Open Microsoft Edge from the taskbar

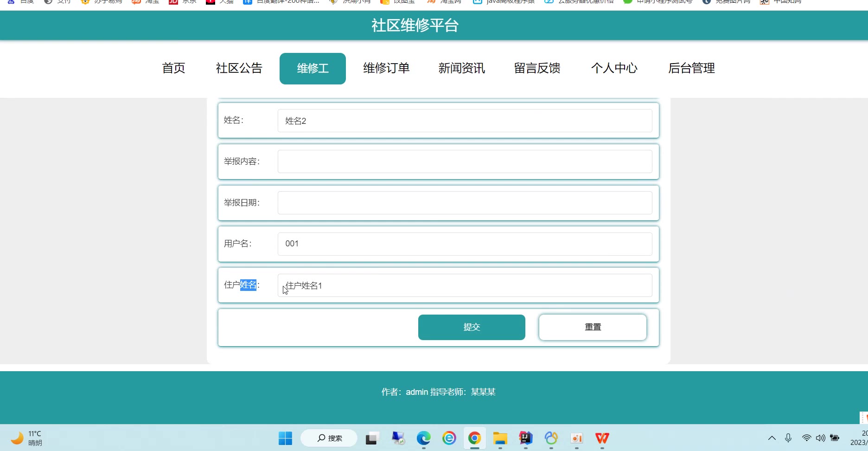423,438
